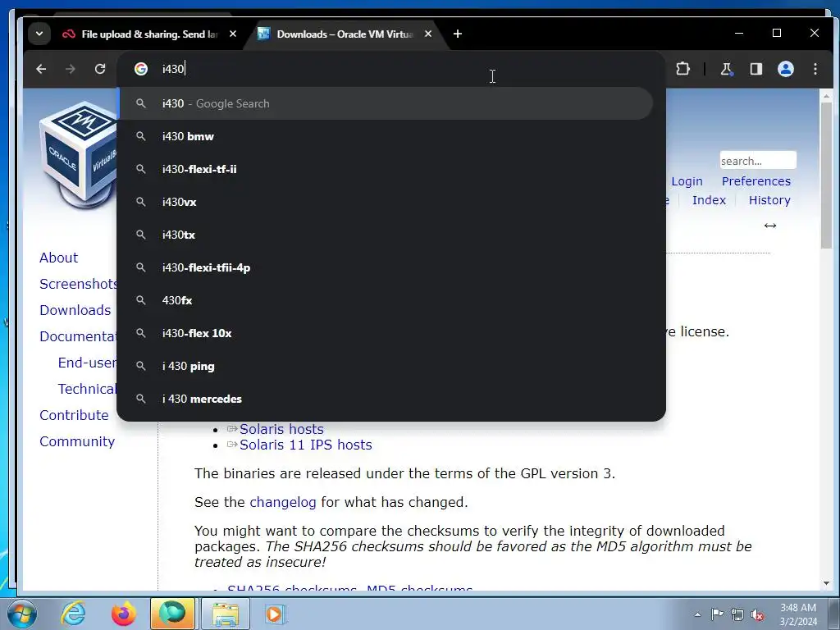Open the History link
The width and height of the screenshot is (840, 630).
(x=769, y=200)
